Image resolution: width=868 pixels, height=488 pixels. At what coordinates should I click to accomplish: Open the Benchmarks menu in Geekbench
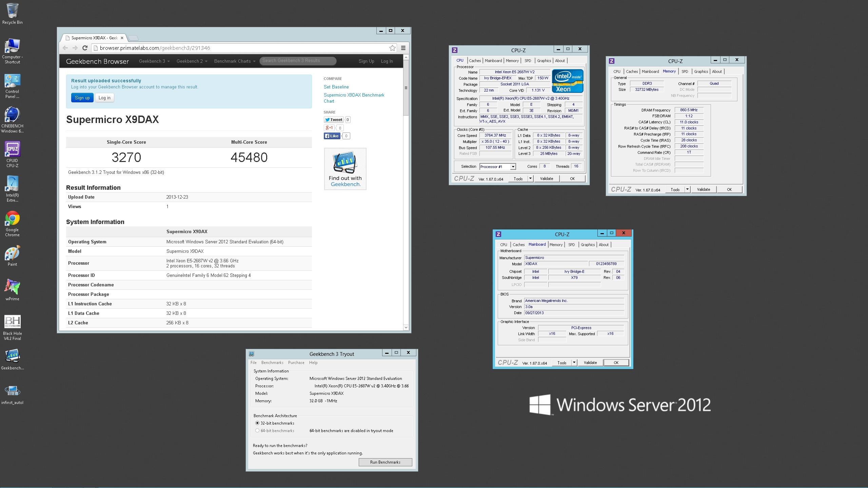coord(272,363)
